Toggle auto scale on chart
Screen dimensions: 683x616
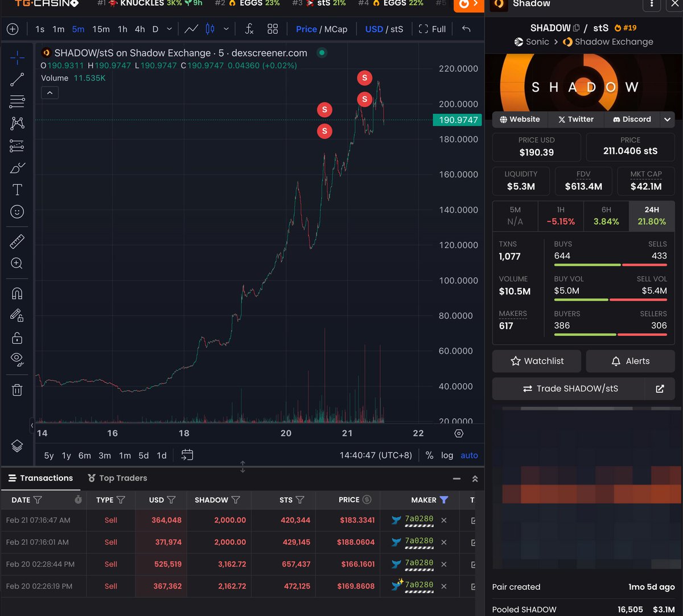pyautogui.click(x=470, y=455)
